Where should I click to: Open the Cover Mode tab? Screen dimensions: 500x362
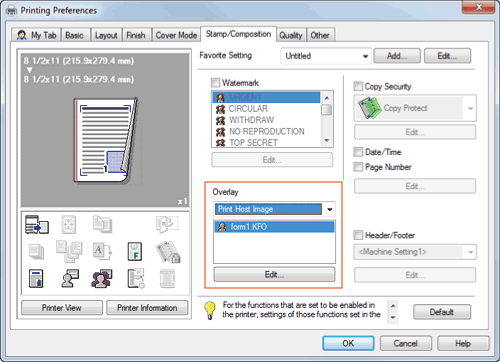[x=176, y=35]
